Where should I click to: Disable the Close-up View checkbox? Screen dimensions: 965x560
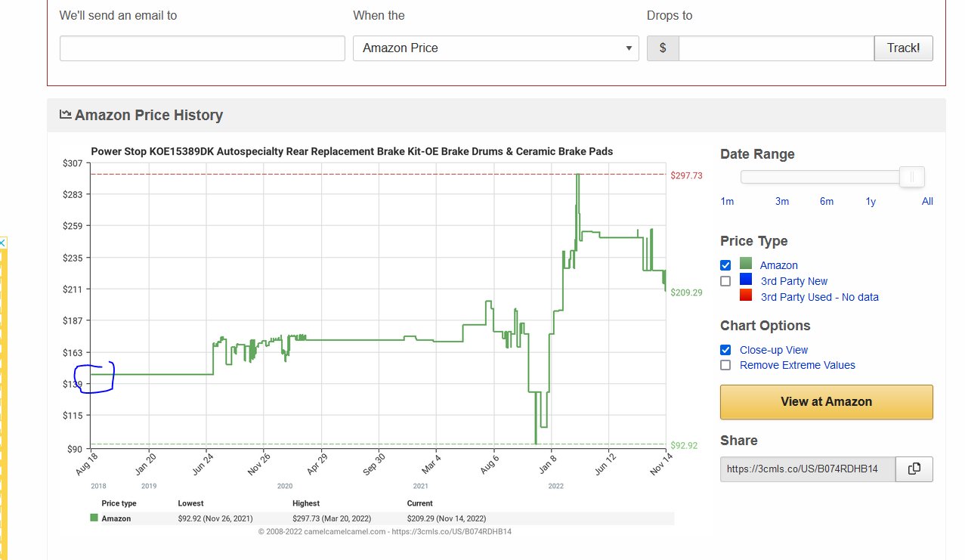(x=725, y=350)
